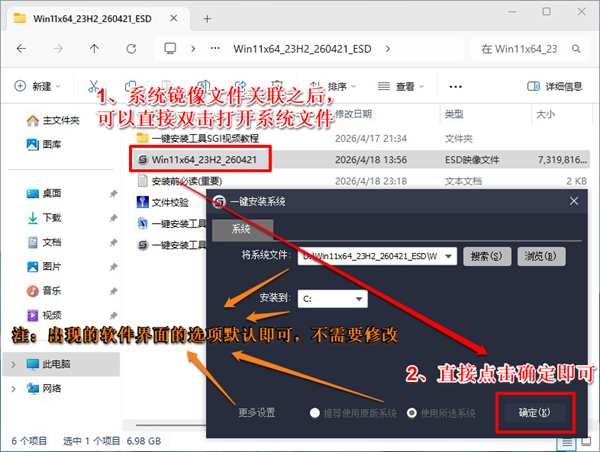Switch to details view in status bar
The height and width of the screenshot is (452, 600).
click(567, 443)
